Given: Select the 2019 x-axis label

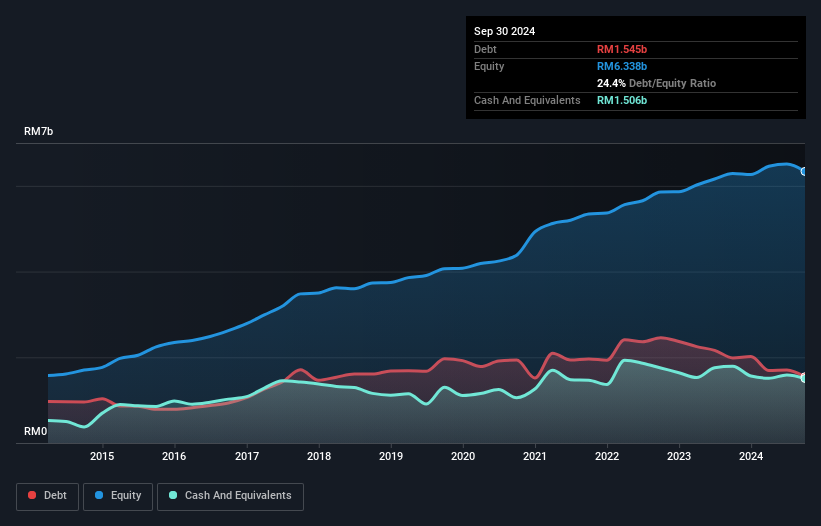Looking at the screenshot, I should click(x=391, y=456).
